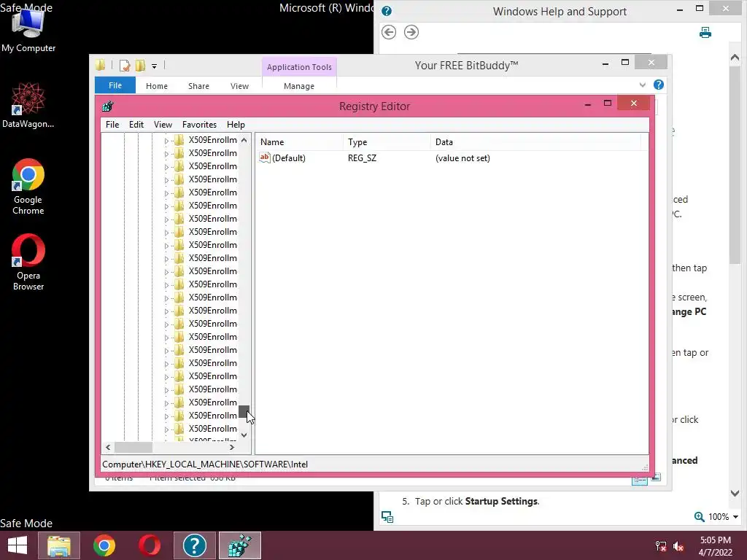Open the Explorer File tab

coord(115,85)
